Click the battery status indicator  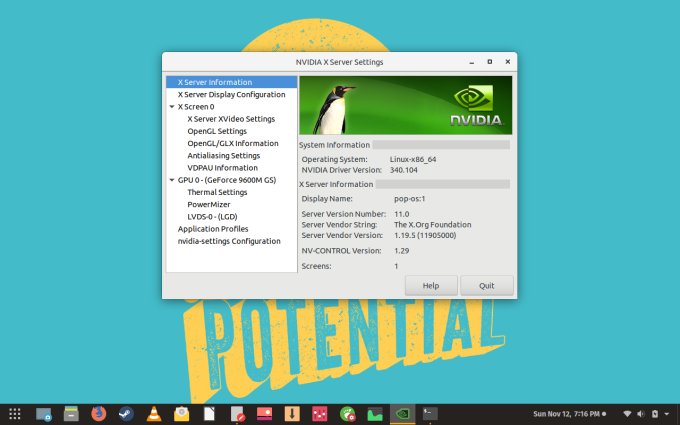click(655, 414)
